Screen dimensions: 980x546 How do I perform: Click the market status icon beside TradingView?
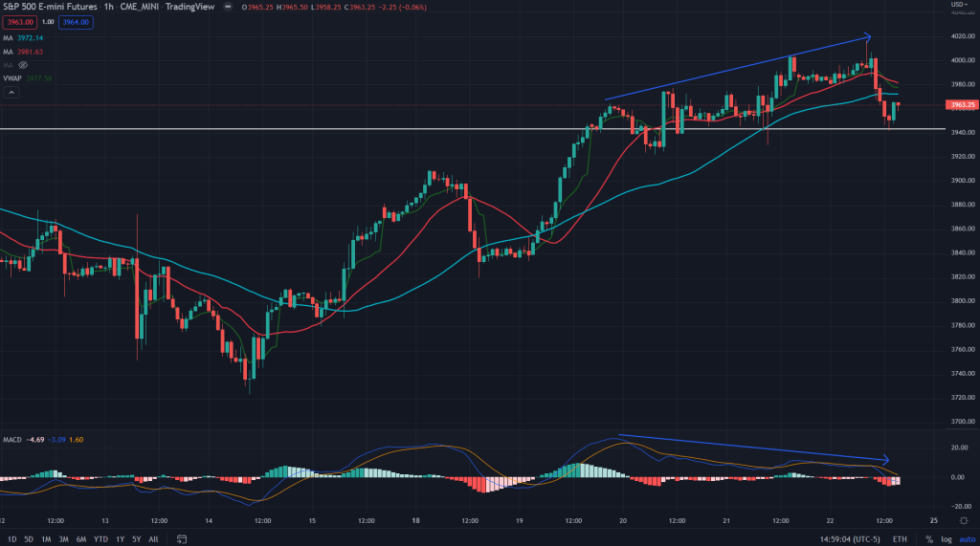point(228,8)
